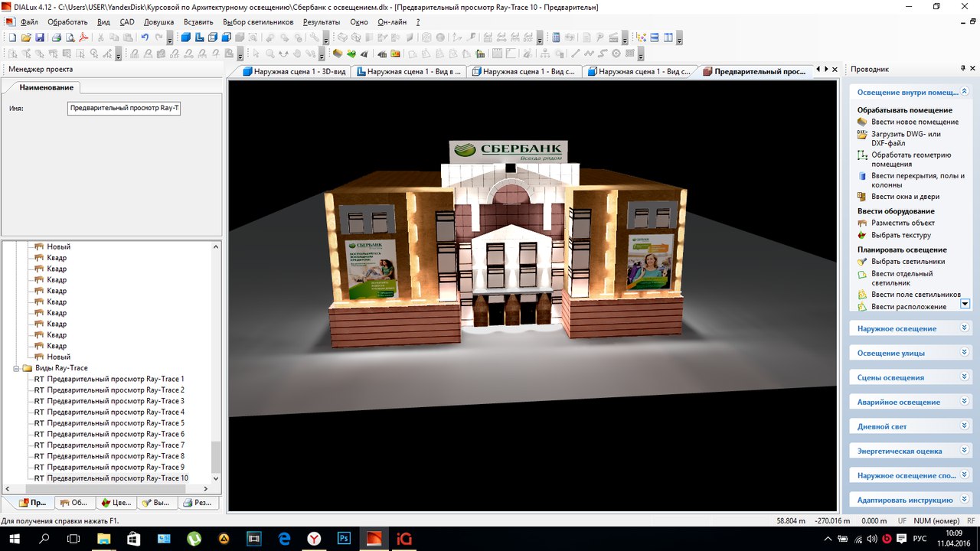This screenshot has width=980, height=551.
Task: Click the Разместить объект link
Action: 903,223
